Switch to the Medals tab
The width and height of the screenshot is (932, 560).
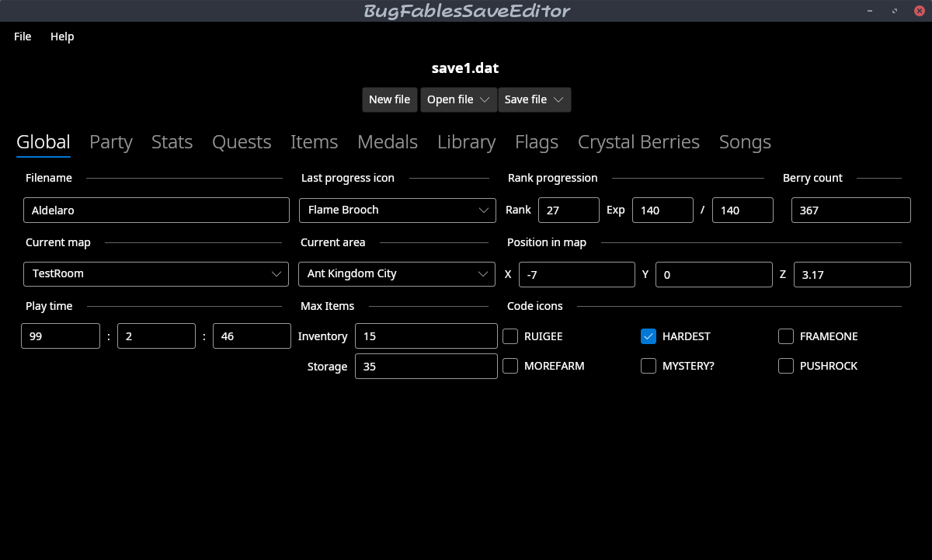point(388,142)
